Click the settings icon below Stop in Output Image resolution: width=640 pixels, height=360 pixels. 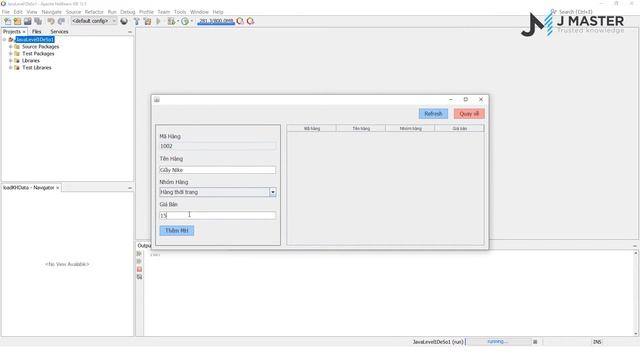[x=139, y=277]
